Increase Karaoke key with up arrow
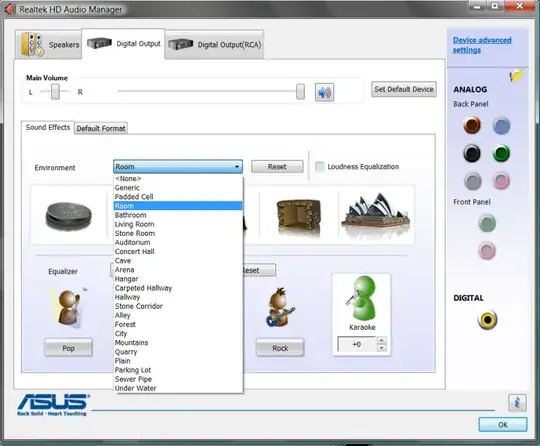 tap(381, 340)
